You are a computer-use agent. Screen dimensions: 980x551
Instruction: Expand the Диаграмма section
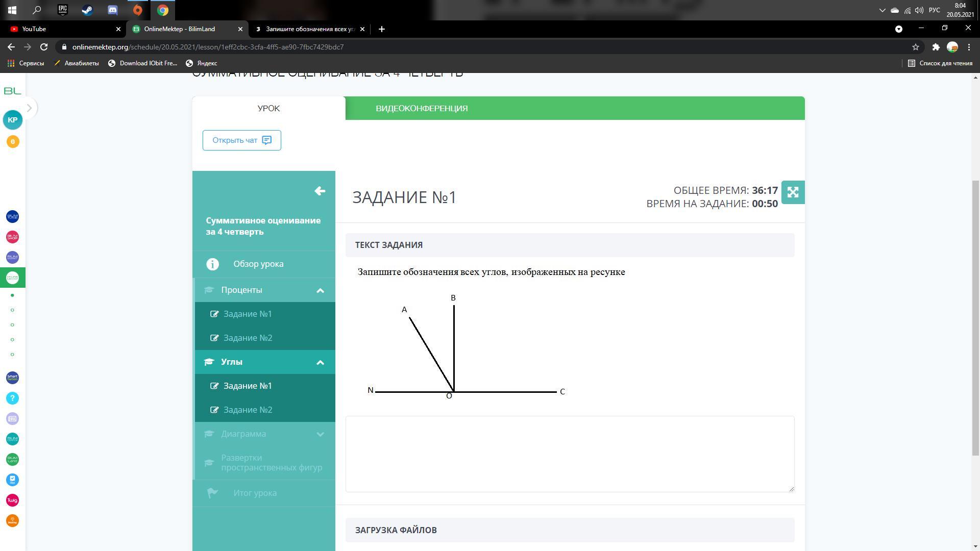320,434
